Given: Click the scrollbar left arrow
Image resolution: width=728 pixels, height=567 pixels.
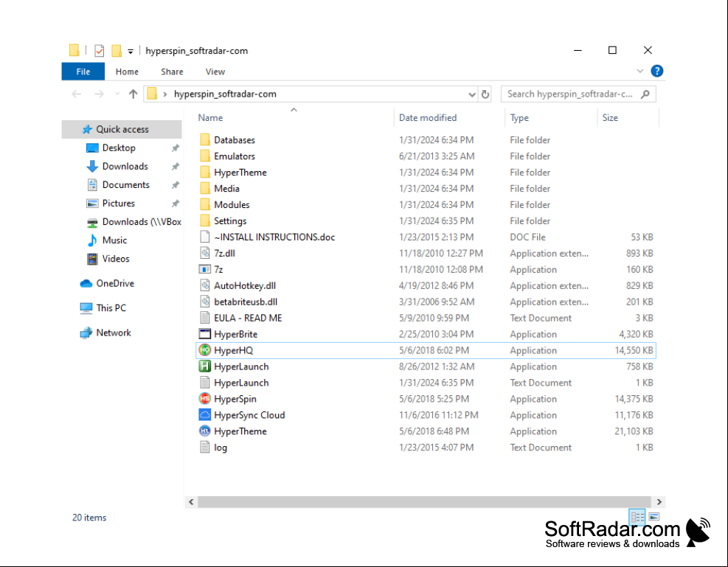Looking at the screenshot, I should click(x=191, y=501).
